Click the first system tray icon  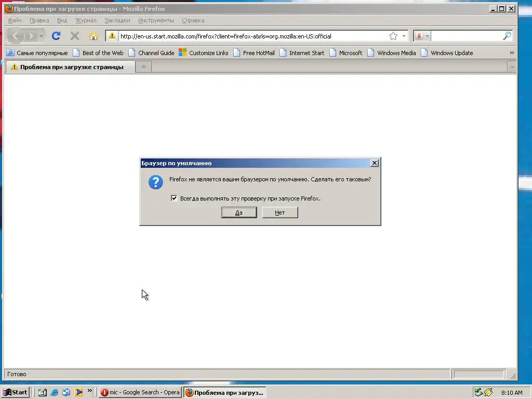tap(478, 392)
